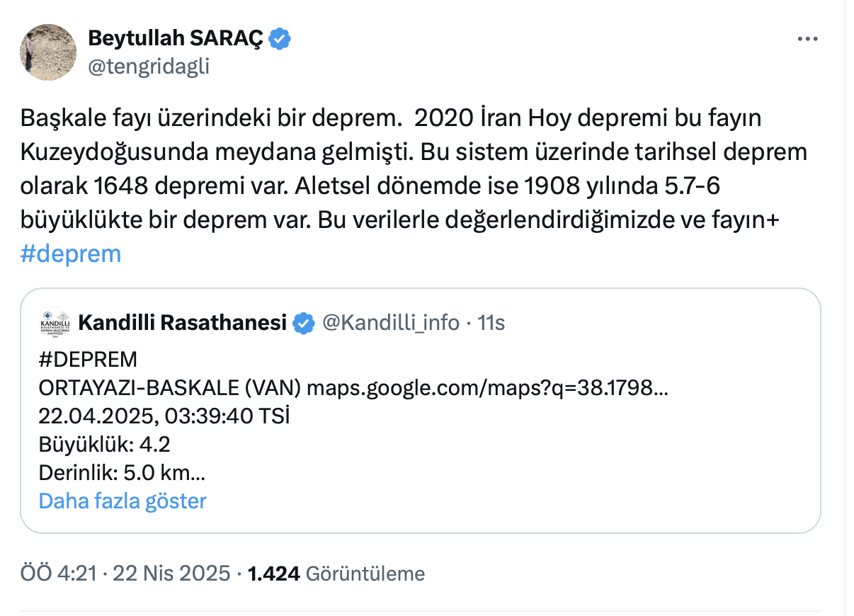Image resolution: width=854 pixels, height=616 pixels.
Task: Click the ÖÖ 4:21 post time
Action: click(x=58, y=573)
